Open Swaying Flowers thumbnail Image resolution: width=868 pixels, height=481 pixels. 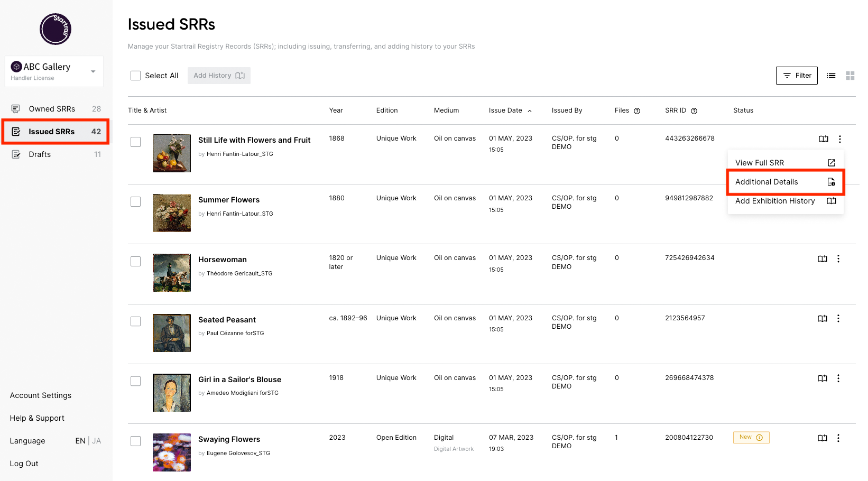172,452
